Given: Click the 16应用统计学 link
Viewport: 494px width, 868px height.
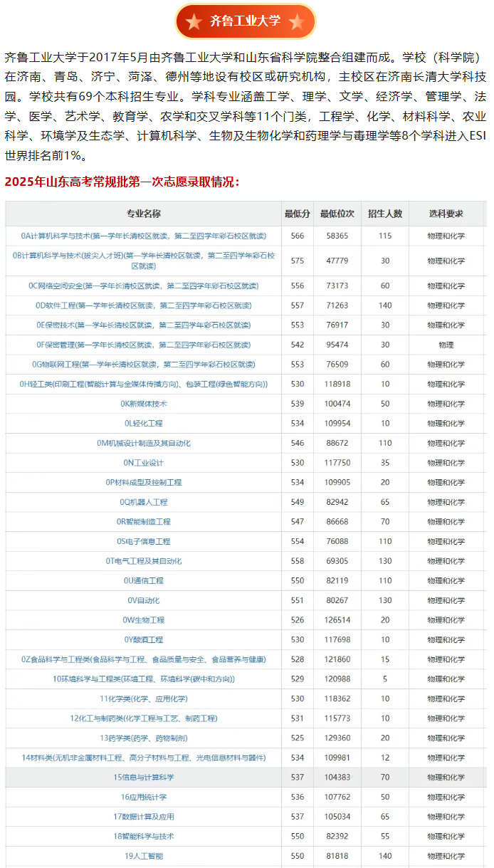Looking at the screenshot, I should click(144, 798).
